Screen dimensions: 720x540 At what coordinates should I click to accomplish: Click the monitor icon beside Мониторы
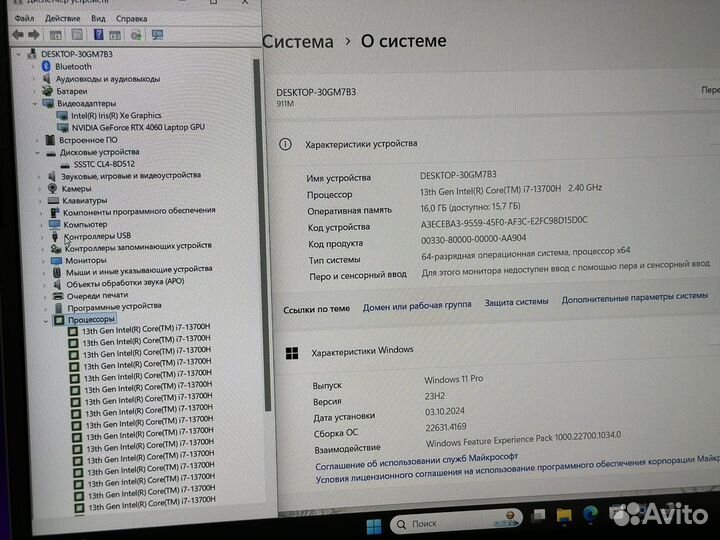(56, 260)
